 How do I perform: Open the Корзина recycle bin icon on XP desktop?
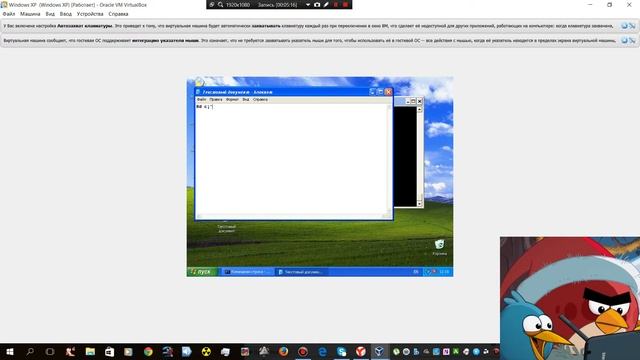pyautogui.click(x=440, y=247)
